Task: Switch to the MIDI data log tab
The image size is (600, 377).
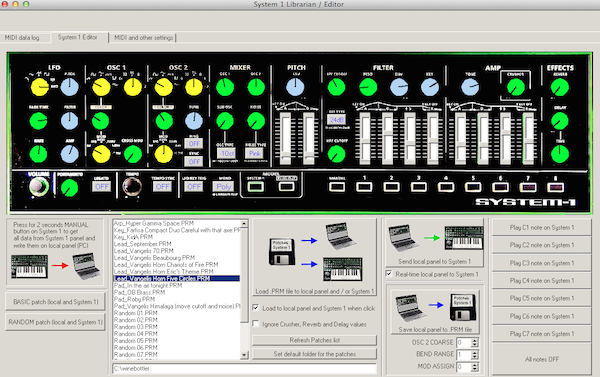Action: (24, 38)
